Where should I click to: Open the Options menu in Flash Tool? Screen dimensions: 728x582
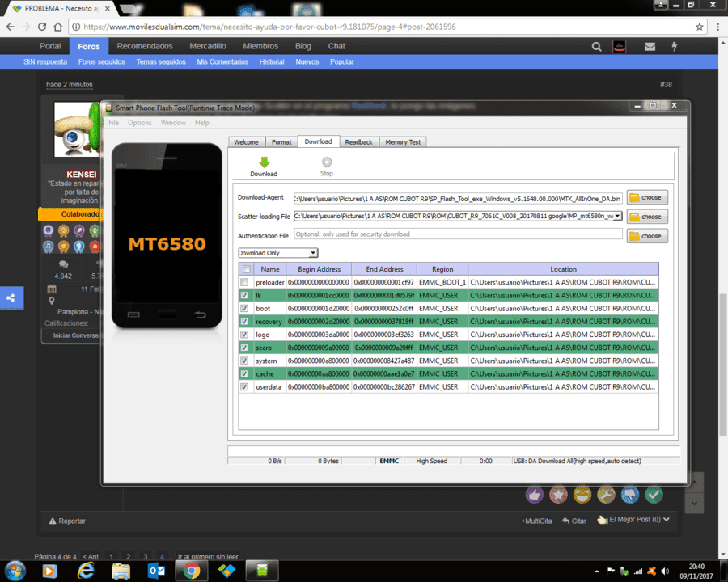coord(140,123)
